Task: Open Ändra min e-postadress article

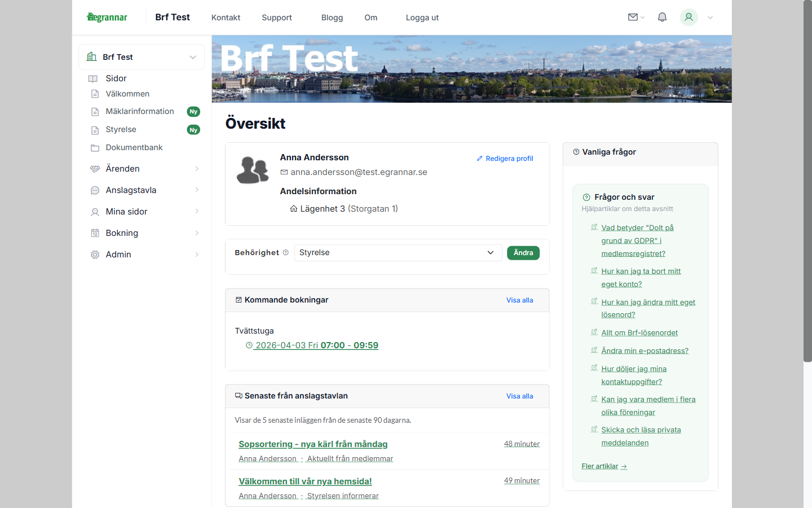Action: pyautogui.click(x=645, y=351)
